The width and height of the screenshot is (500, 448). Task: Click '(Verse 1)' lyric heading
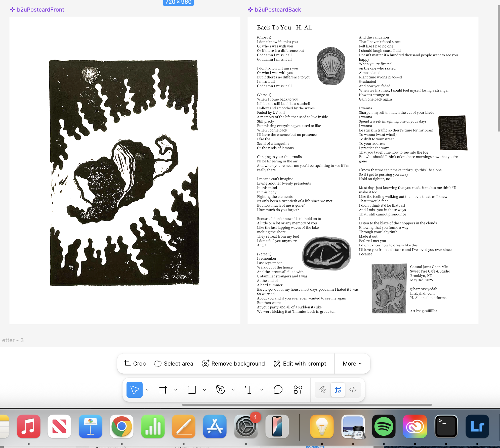coord(264,95)
